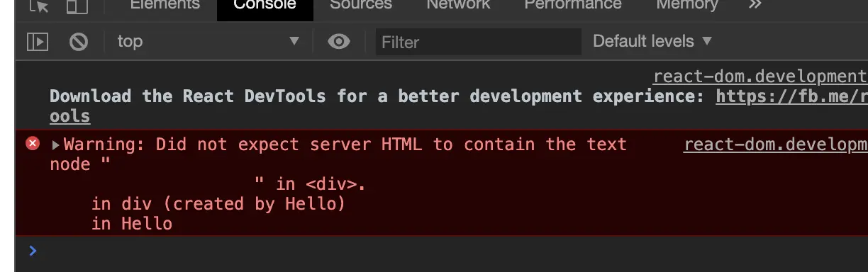Switch to the Sources tab
Image resolution: width=868 pixels, height=272 pixels.
click(361, 5)
